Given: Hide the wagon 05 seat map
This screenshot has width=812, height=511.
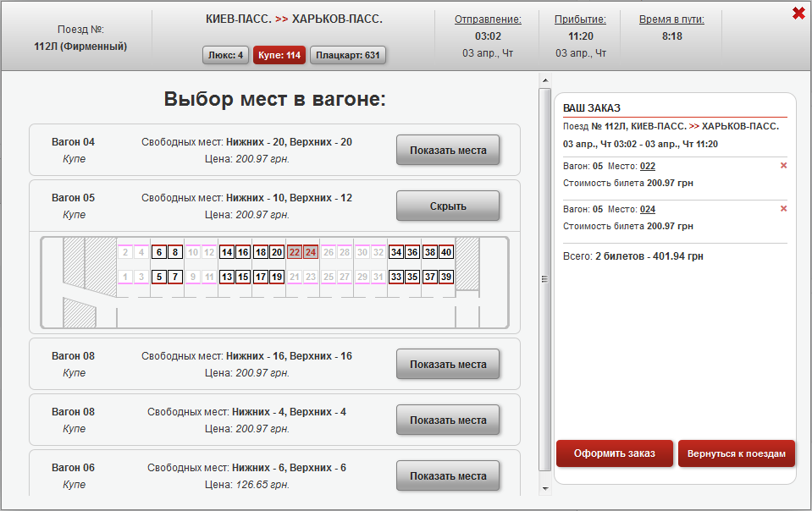Looking at the screenshot, I should tap(448, 206).
